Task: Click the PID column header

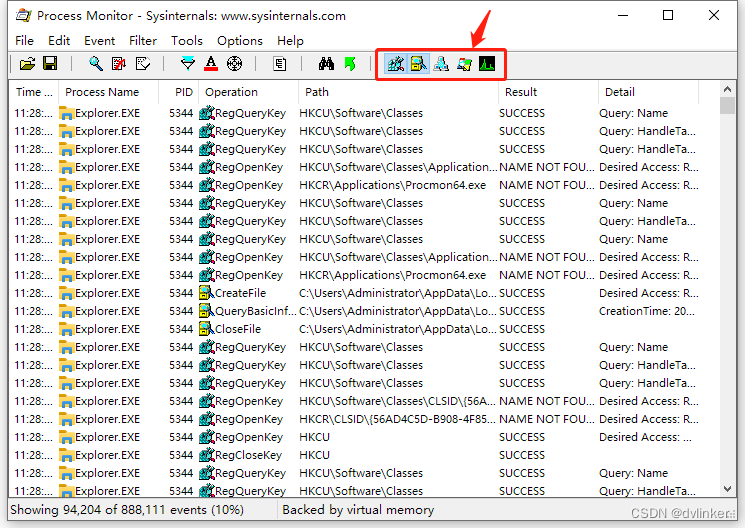Action: (x=179, y=92)
